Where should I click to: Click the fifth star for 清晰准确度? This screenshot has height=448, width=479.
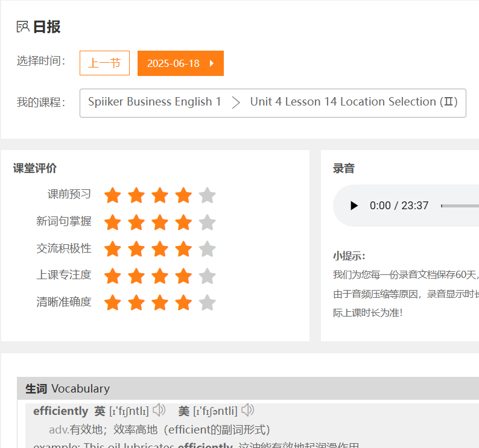coord(207,303)
